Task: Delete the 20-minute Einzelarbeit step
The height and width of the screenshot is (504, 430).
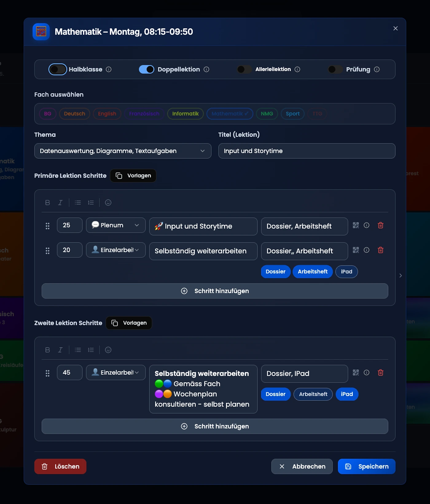Action: [381, 250]
